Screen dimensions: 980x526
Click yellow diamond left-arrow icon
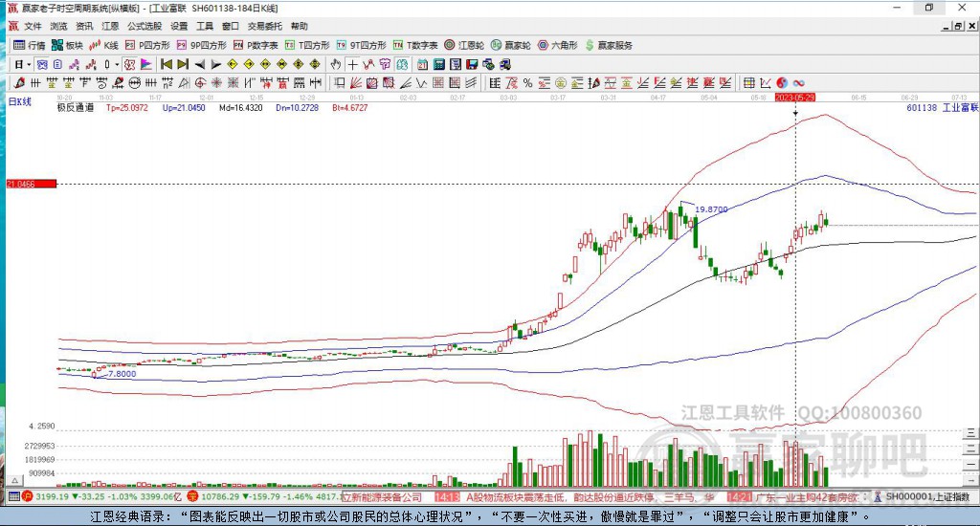[x=232, y=64]
